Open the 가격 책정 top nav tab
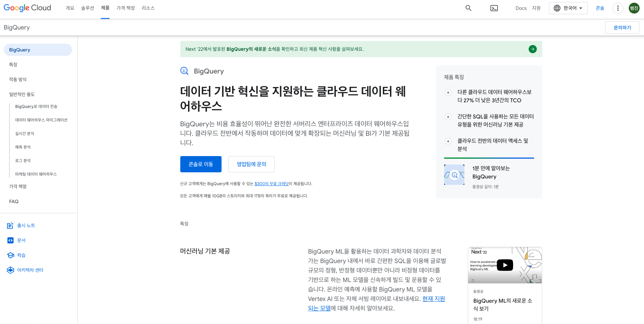The width and height of the screenshot is (644, 324). pos(125,8)
